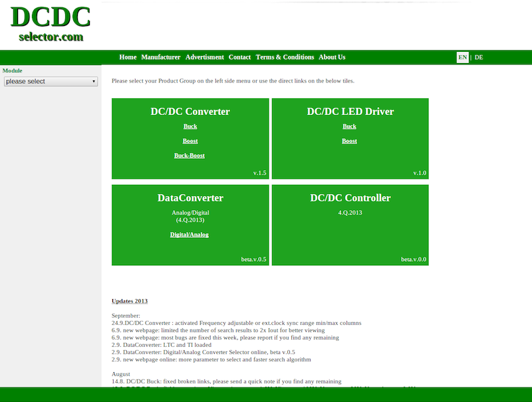Switch language to DE
532x402 pixels.
tap(479, 57)
